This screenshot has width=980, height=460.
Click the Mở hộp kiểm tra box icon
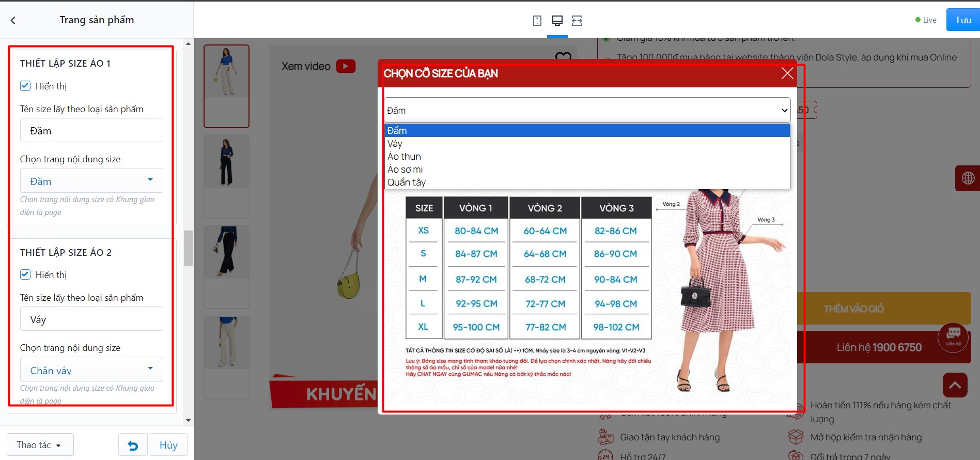point(796,437)
